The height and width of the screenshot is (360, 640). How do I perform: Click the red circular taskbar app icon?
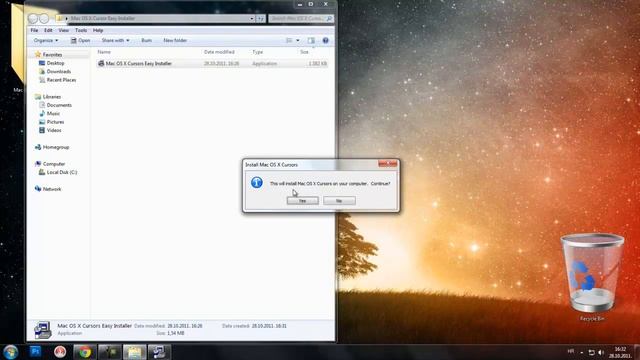coord(60,351)
